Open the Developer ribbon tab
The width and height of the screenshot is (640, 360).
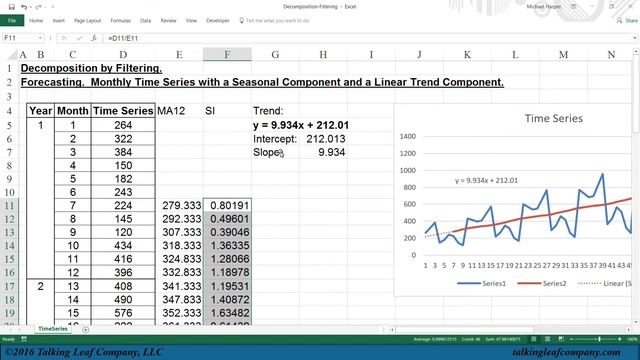(218, 20)
